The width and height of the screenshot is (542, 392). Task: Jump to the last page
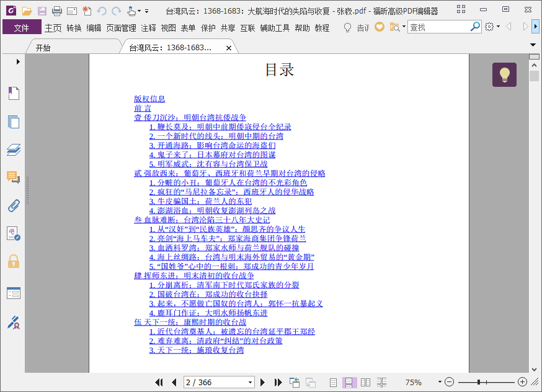click(278, 382)
